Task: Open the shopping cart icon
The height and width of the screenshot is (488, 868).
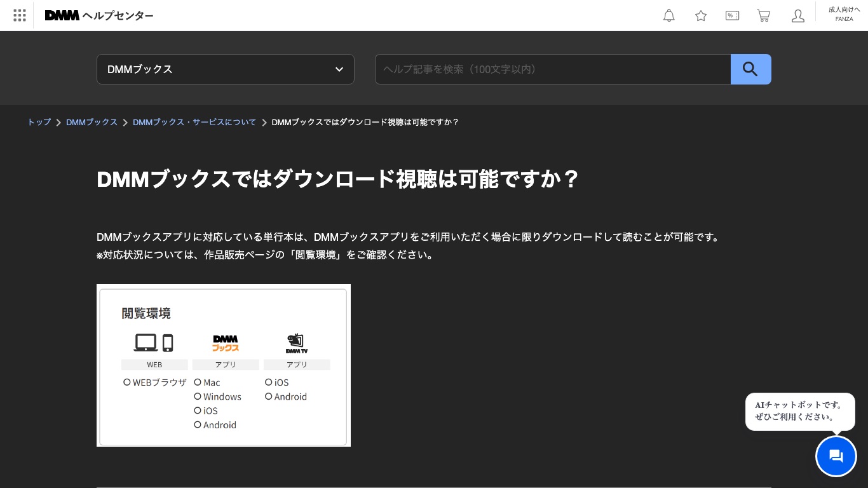Action: tap(764, 16)
